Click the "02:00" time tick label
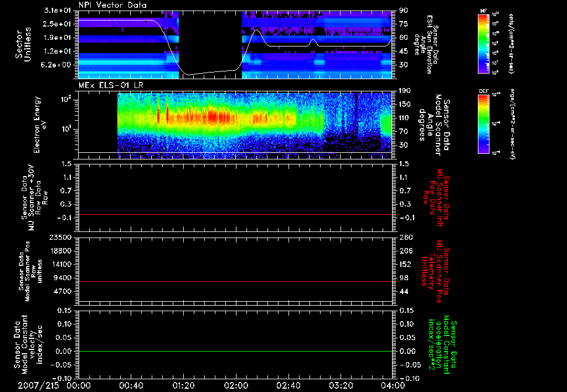This screenshot has width=567, height=392. tap(236, 385)
